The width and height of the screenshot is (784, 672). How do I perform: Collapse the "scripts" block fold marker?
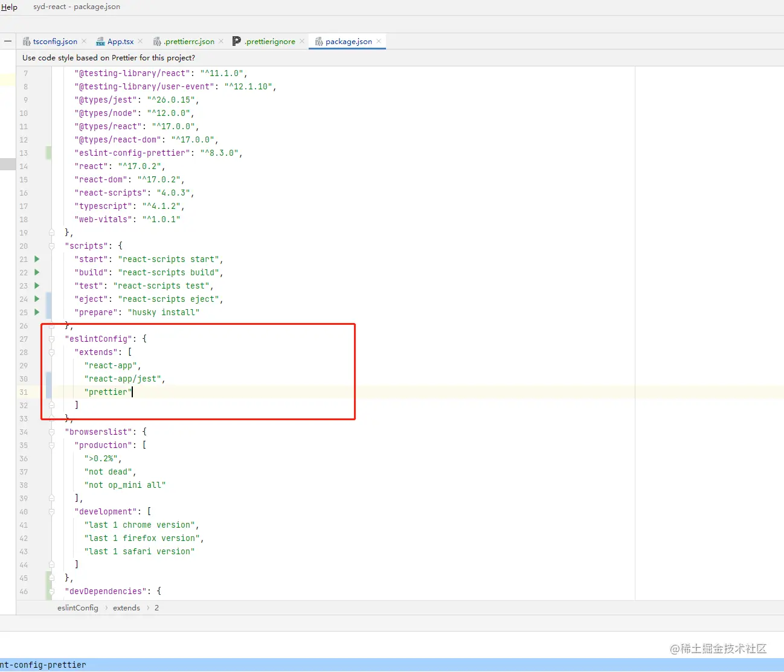click(51, 246)
